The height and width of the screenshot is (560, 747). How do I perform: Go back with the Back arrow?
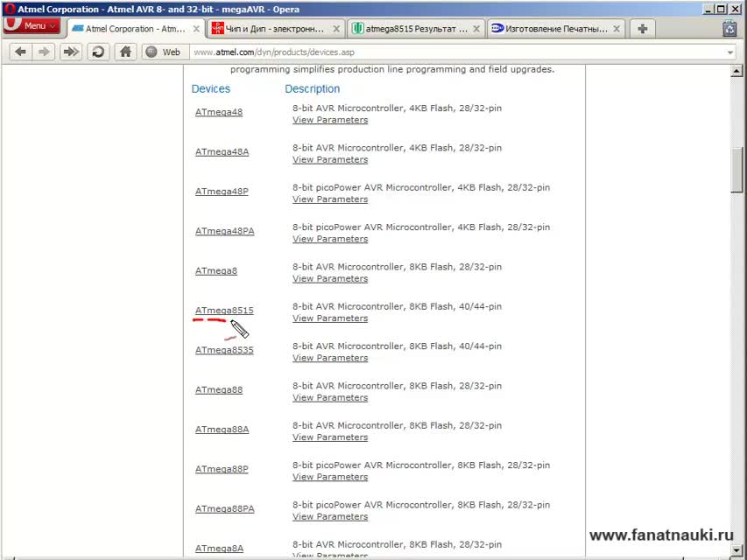[x=20, y=52]
